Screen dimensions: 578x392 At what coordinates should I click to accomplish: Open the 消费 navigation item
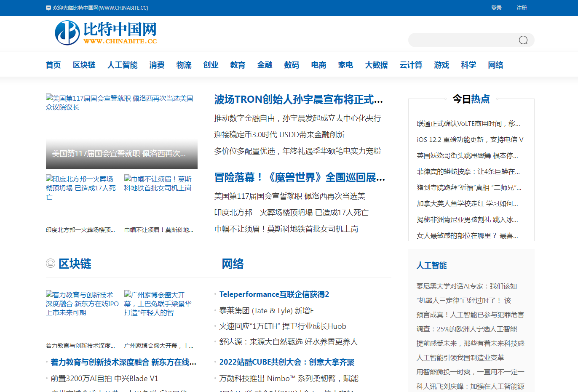157,65
